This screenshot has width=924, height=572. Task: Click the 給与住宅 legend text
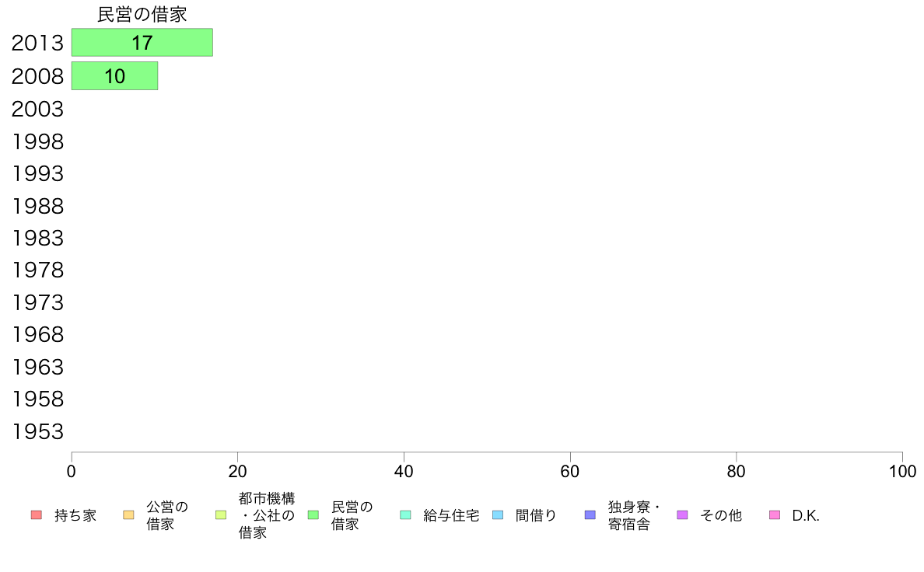coord(451,515)
